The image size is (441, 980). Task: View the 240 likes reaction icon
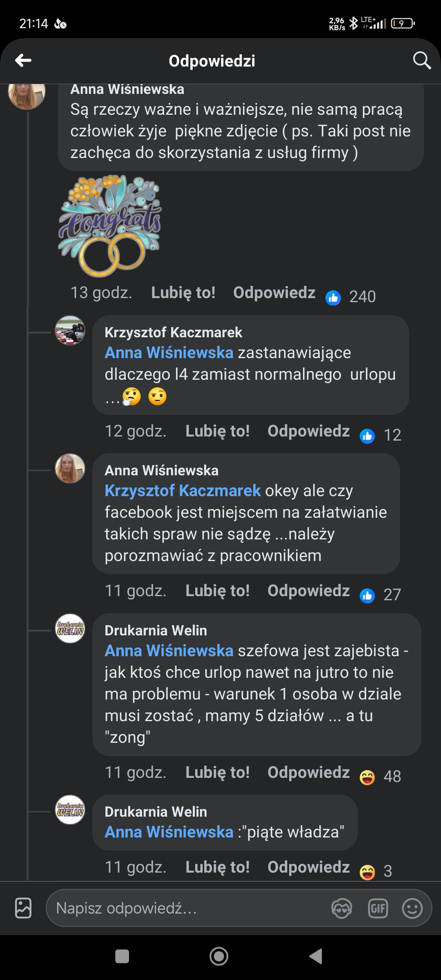(x=333, y=298)
